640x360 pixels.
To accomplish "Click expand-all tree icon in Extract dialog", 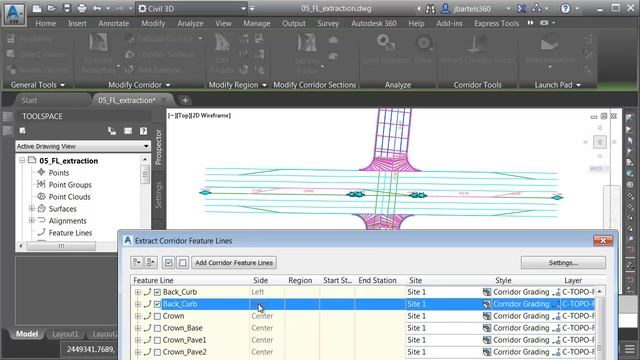I will click(x=137, y=262).
